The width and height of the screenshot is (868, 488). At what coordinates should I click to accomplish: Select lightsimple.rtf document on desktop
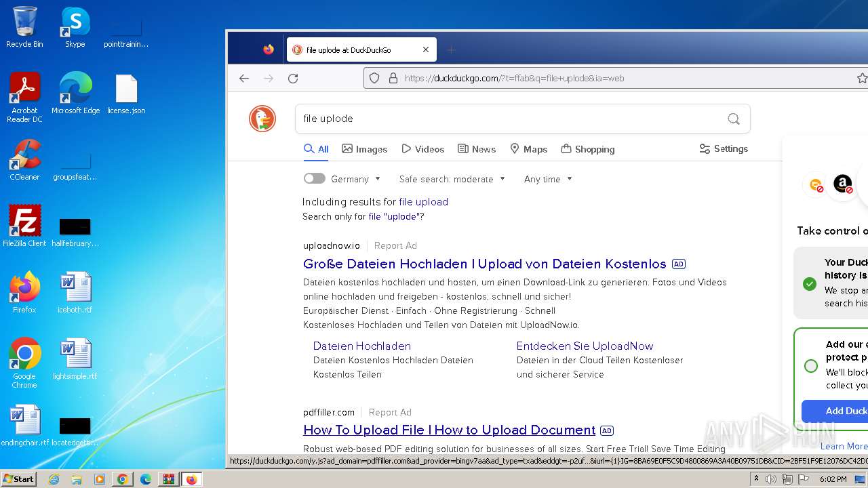(x=75, y=359)
